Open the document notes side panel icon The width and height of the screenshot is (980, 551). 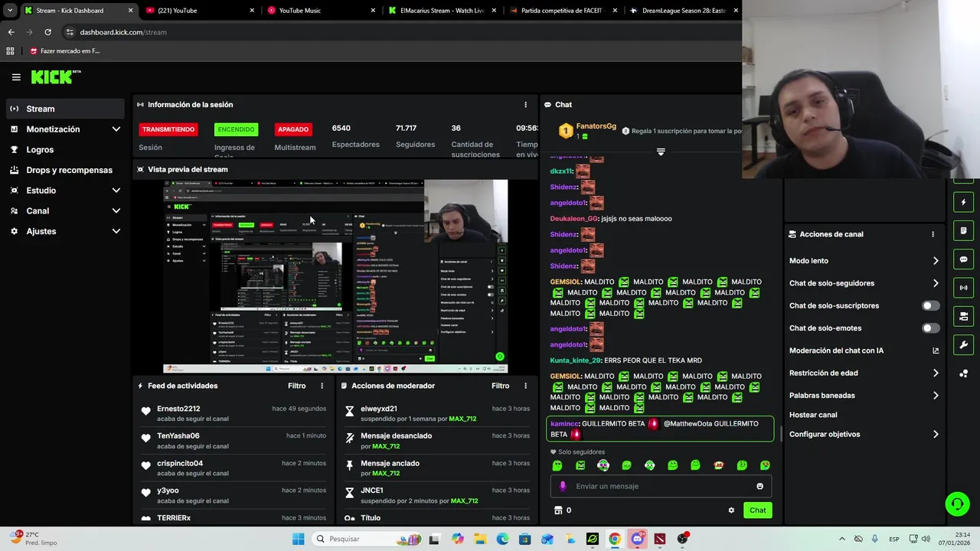[963, 231]
